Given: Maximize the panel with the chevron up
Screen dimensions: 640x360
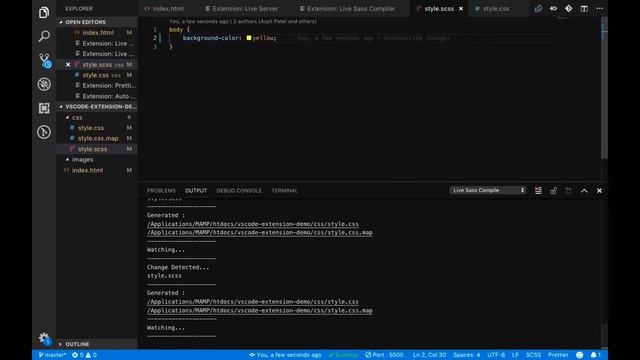Looking at the screenshot, I should point(584,191).
